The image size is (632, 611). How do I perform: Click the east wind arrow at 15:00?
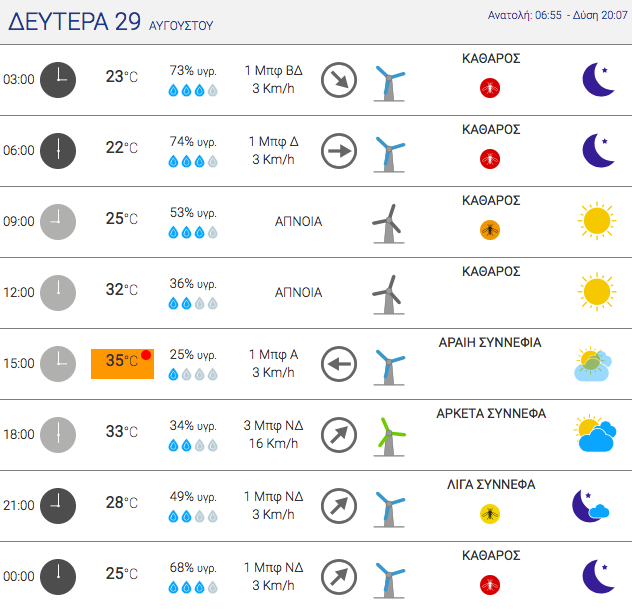pos(339,364)
